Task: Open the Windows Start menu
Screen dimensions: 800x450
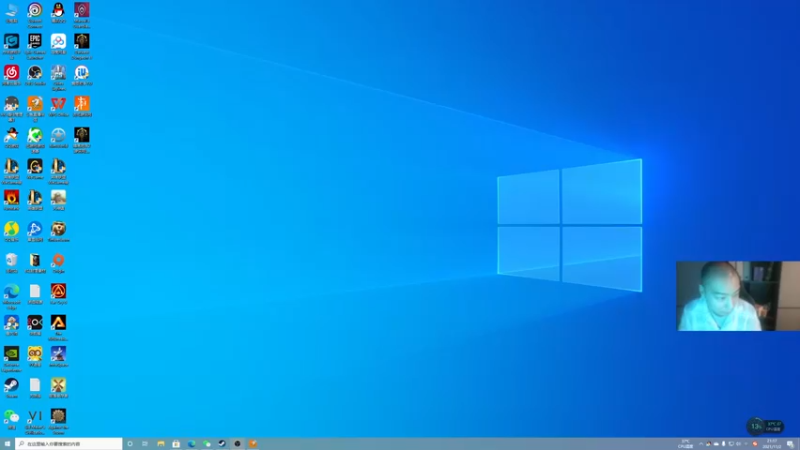Action: coord(7,444)
